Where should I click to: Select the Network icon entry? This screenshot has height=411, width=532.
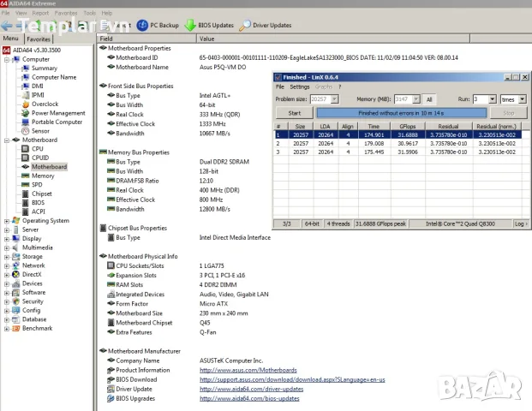[16, 265]
